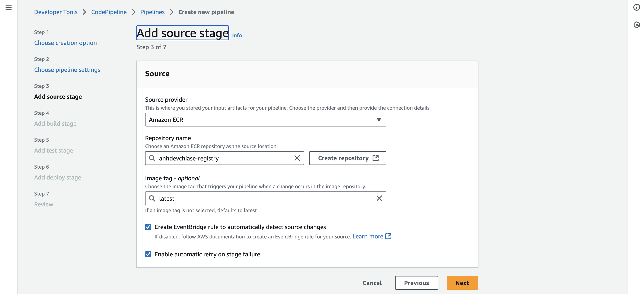
Task: Disable automatic retry on stage failure checkbox
Action: 148,254
